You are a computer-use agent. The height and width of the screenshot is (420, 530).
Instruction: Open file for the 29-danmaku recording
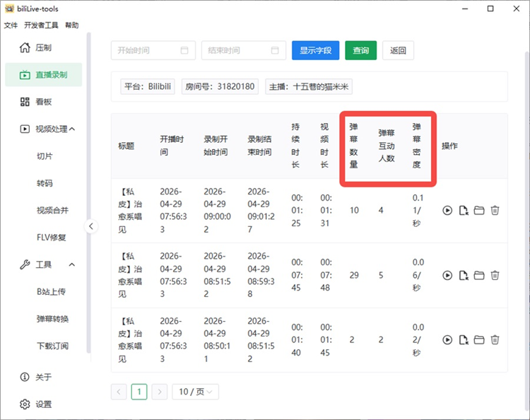tap(464, 275)
